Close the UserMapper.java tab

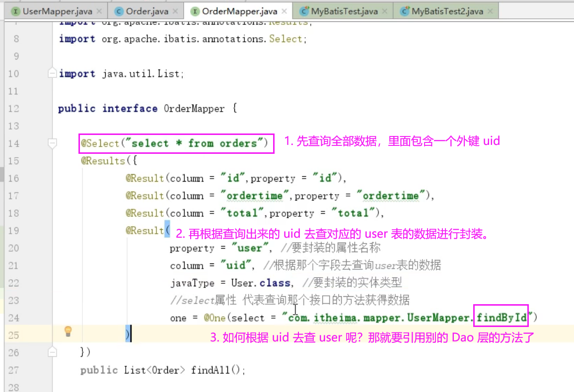click(99, 11)
